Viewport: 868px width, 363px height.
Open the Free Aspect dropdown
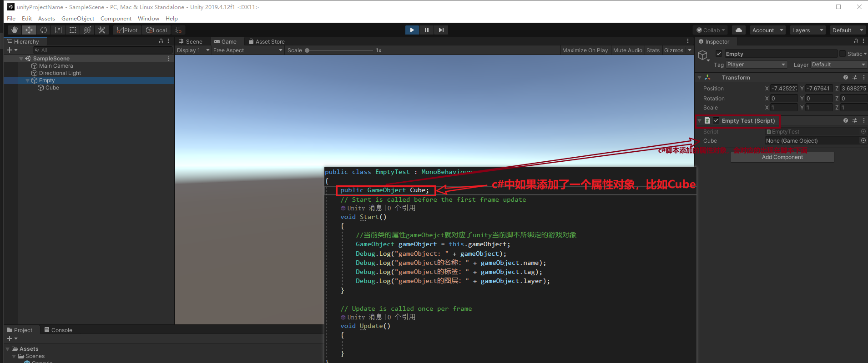(248, 50)
